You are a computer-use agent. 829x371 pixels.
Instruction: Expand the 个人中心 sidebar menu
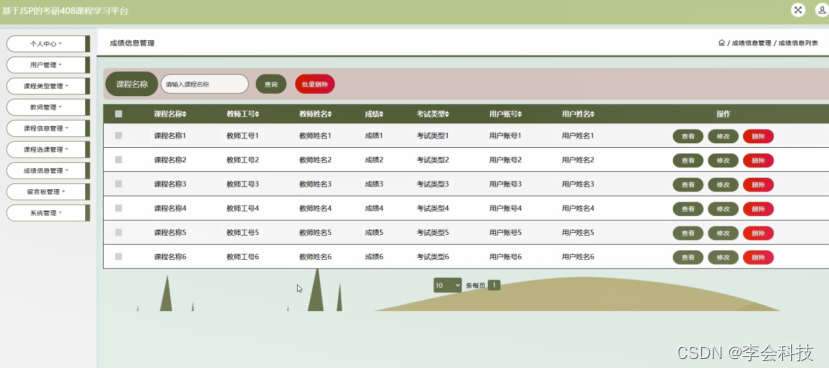coord(48,44)
